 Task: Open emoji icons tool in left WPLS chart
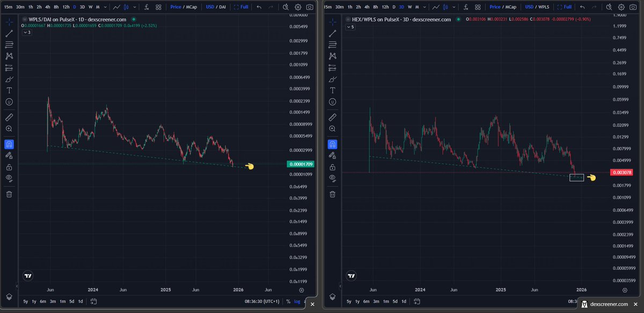(9, 101)
